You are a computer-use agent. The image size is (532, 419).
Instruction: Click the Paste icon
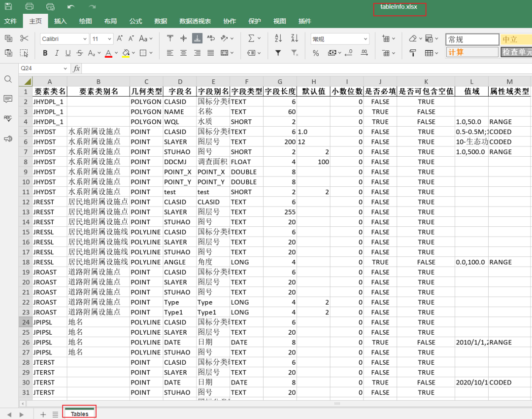pos(8,53)
